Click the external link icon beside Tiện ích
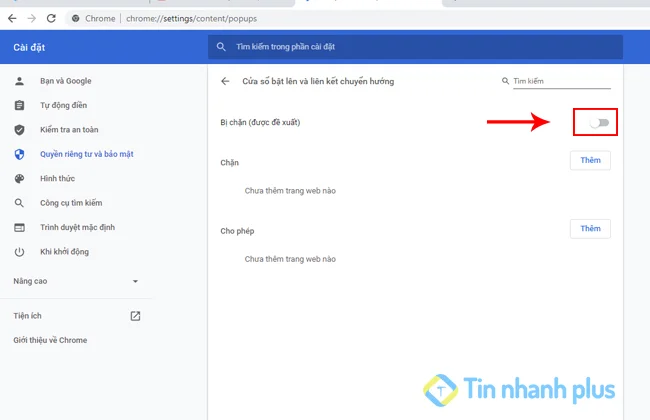Screen dimensions: 650x420 coord(135,316)
